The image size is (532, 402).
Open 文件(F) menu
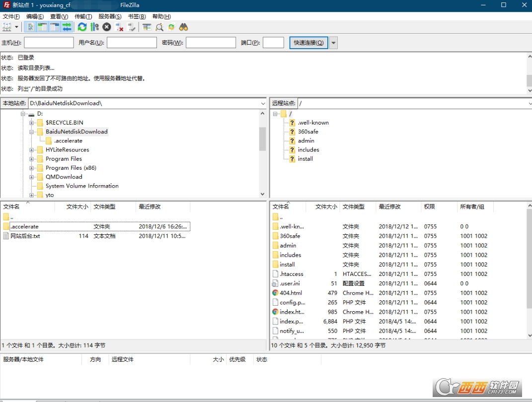pyautogui.click(x=11, y=16)
